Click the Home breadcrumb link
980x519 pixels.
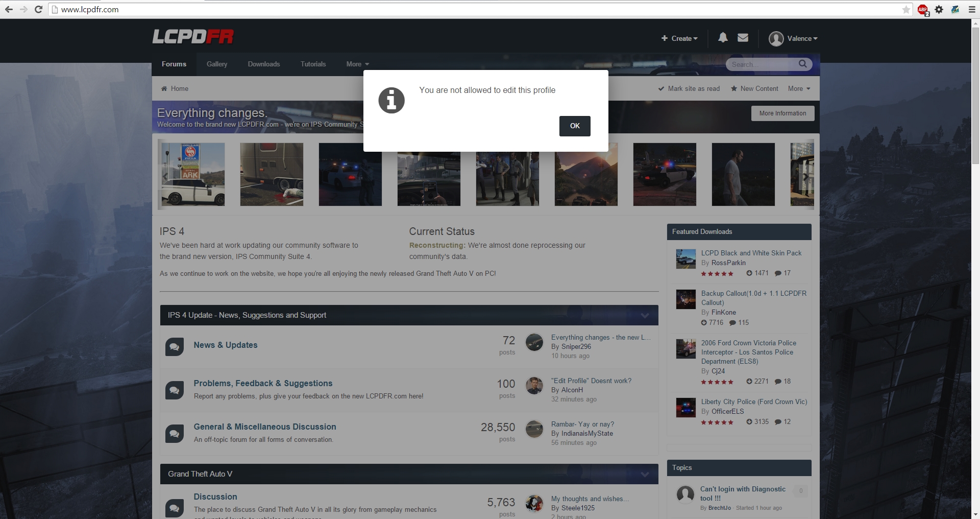(x=180, y=88)
